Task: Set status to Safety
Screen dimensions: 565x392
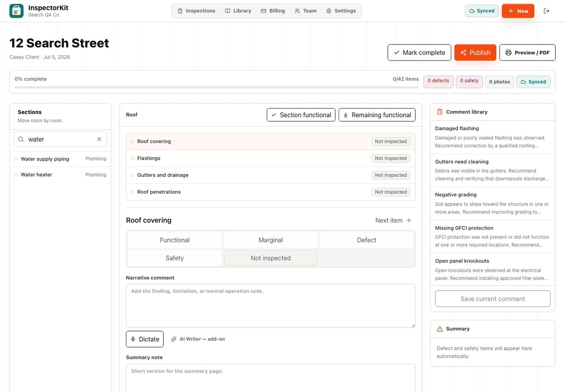Action: coord(175,258)
